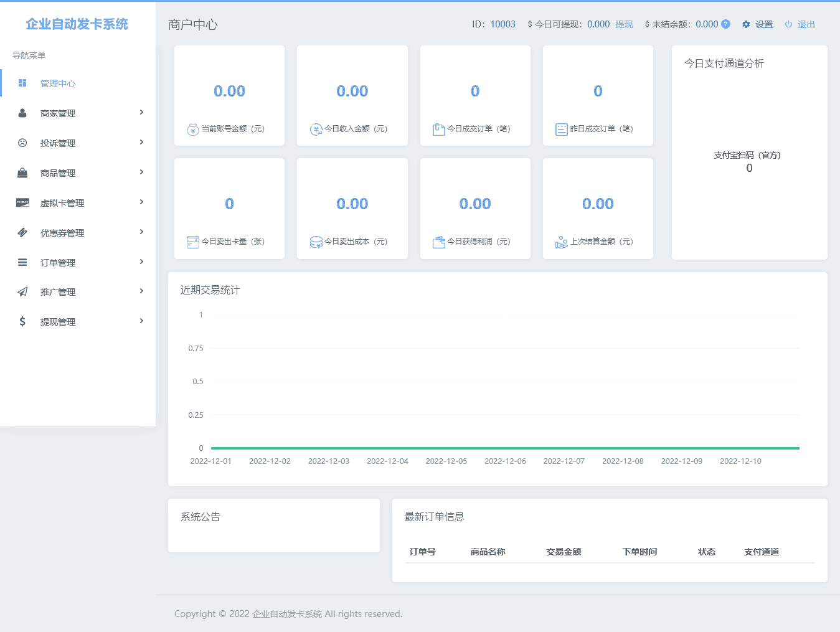840x632 pixels.
Task: Click the 订单管理 list icon
Action: pos(22,262)
